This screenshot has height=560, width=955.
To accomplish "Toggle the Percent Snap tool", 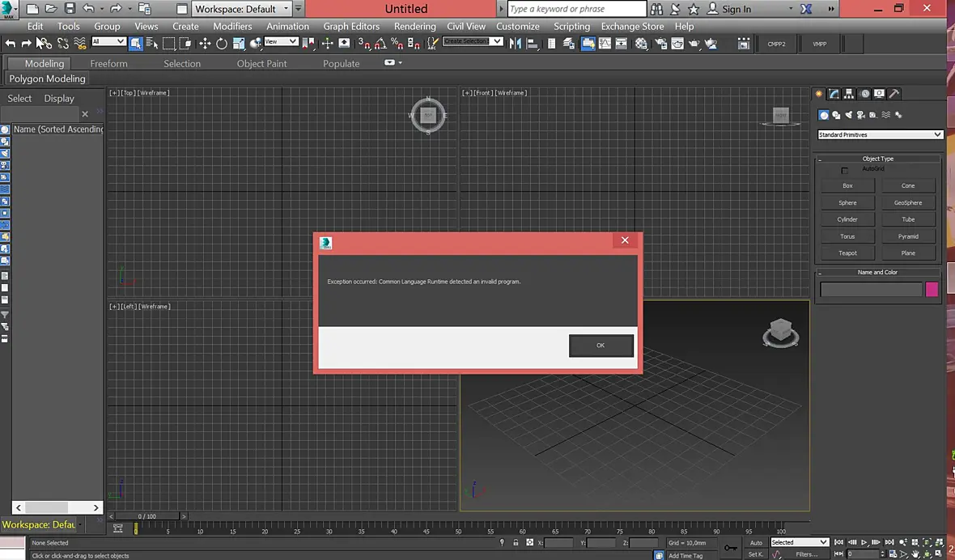I will pos(397,43).
